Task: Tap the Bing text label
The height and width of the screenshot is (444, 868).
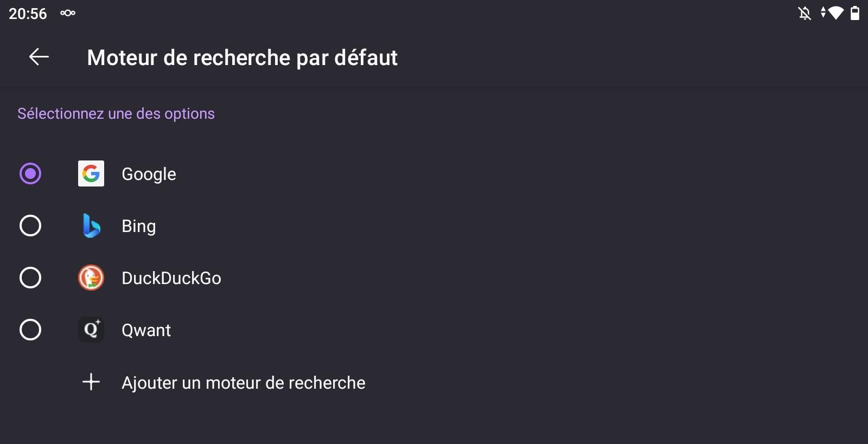Action: tap(139, 226)
